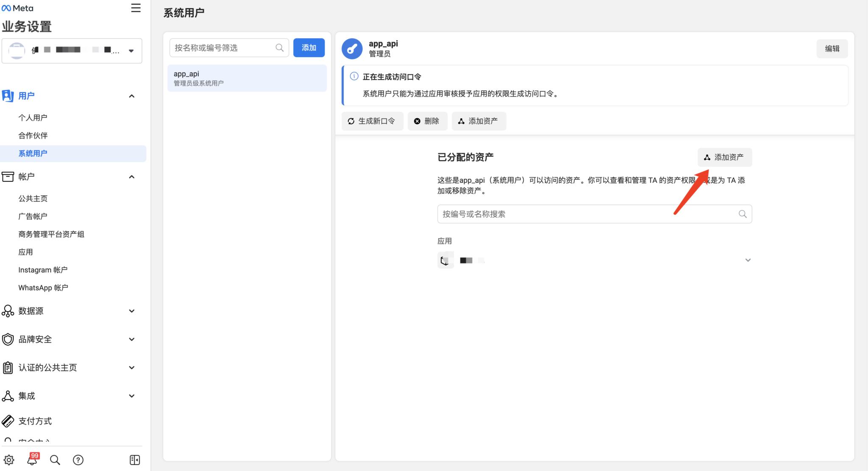Click the info icon beside 正在生成访问口令
868x471 pixels.
tap(354, 76)
